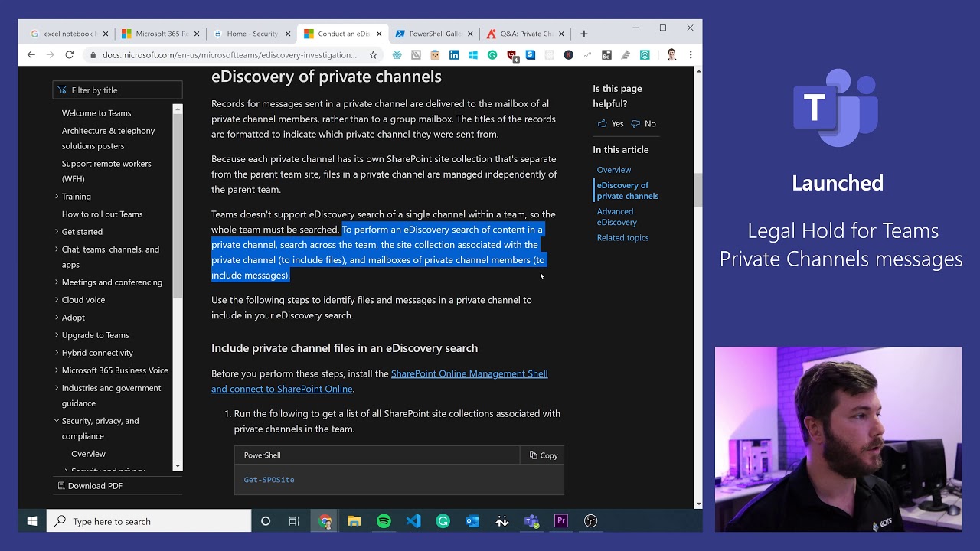Collapse Security, privacy, and compliance section

tap(57, 421)
